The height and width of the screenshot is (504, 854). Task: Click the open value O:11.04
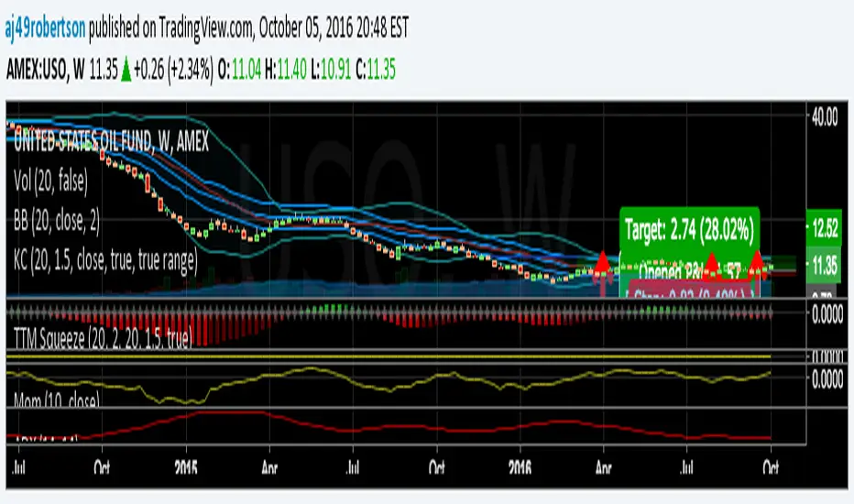click(240, 70)
